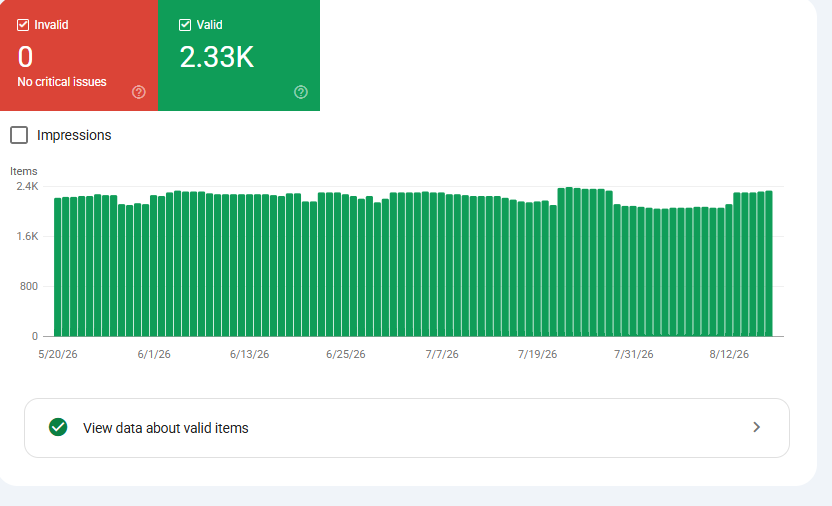The height and width of the screenshot is (506, 832).
Task: Click the bar above 6/1/26 label
Action: pos(153,266)
